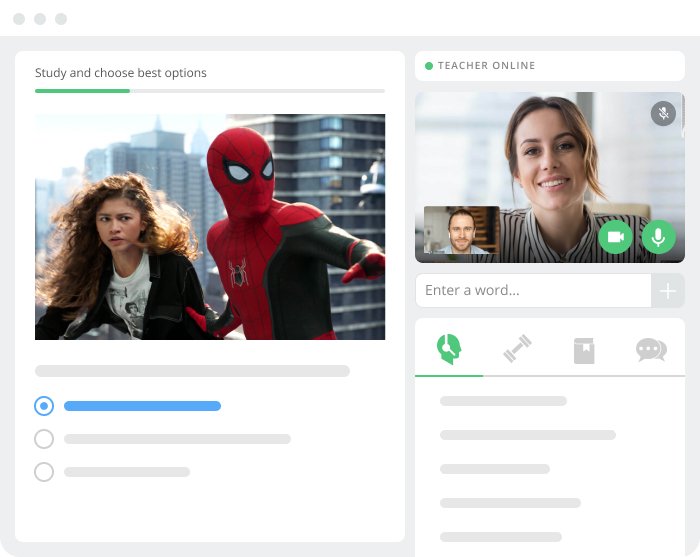Click the muted microphone indicator on teacher video
700x557 pixels.
point(663,113)
